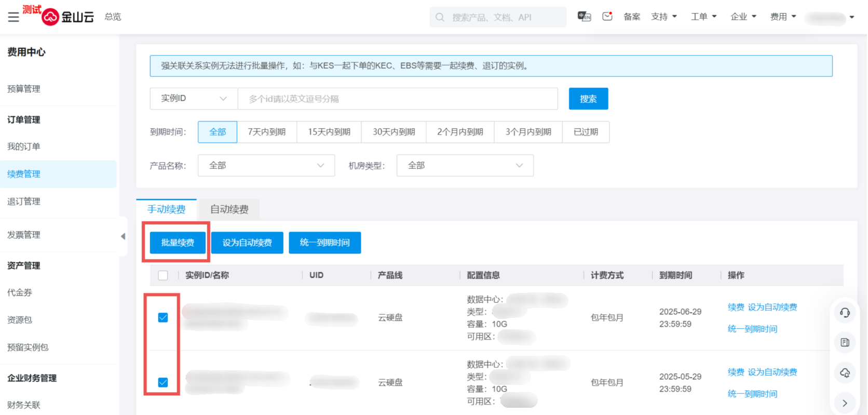Click the instance ID search input field
The height and width of the screenshot is (415, 868).
(397, 99)
